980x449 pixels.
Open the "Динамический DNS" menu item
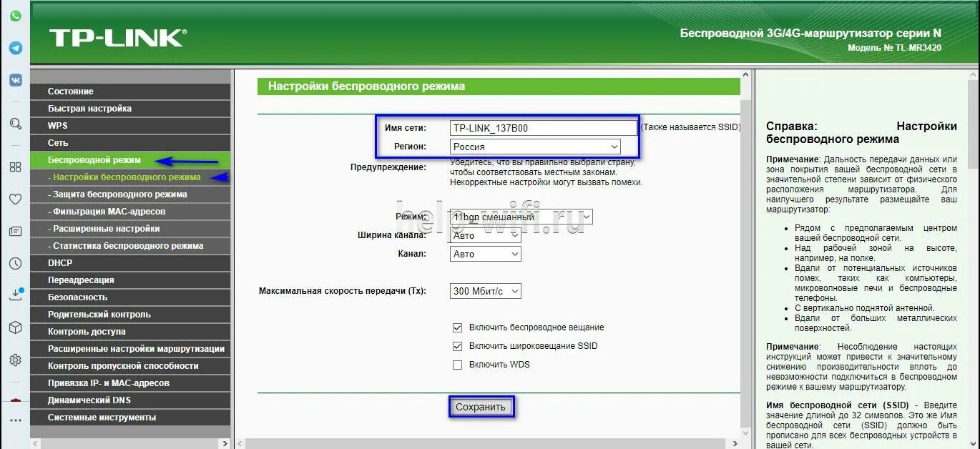point(130,400)
